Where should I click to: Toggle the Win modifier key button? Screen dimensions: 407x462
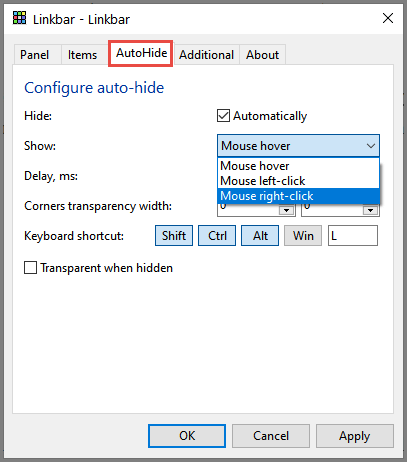click(303, 236)
